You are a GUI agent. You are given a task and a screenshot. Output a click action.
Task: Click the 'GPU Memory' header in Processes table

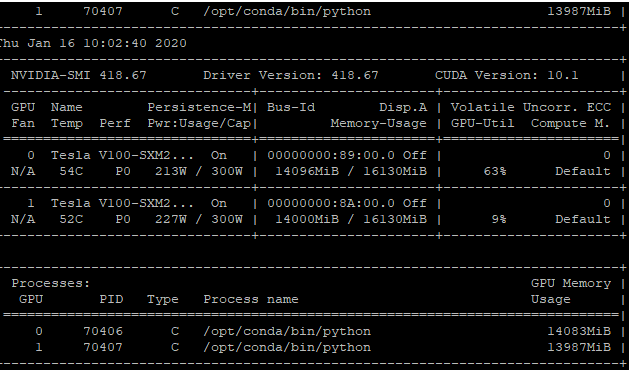[x=571, y=283]
